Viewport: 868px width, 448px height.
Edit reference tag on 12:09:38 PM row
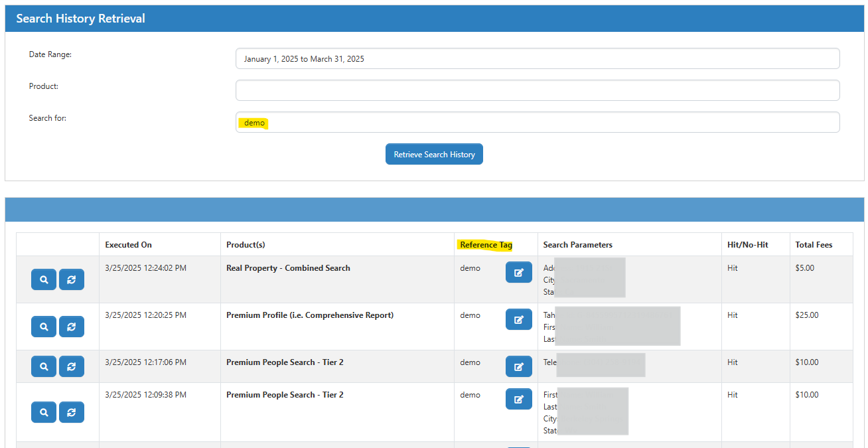coord(518,399)
